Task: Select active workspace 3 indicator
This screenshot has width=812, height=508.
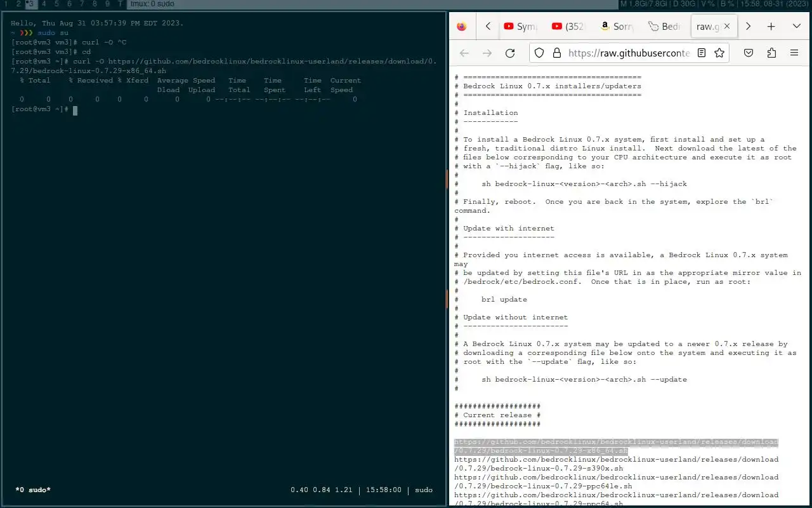Action: 30,4
